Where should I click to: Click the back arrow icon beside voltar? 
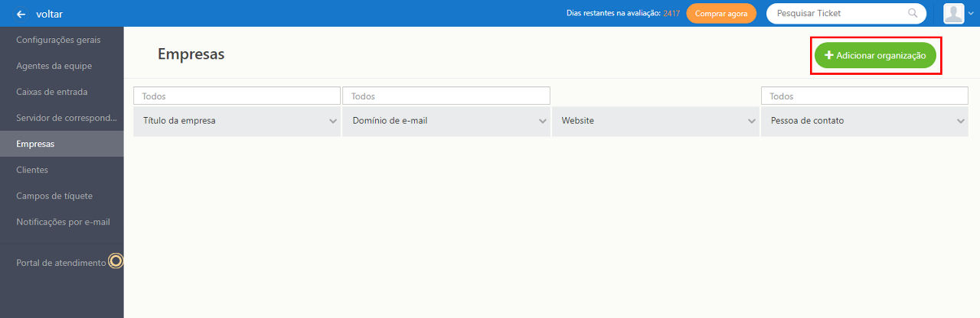[21, 14]
